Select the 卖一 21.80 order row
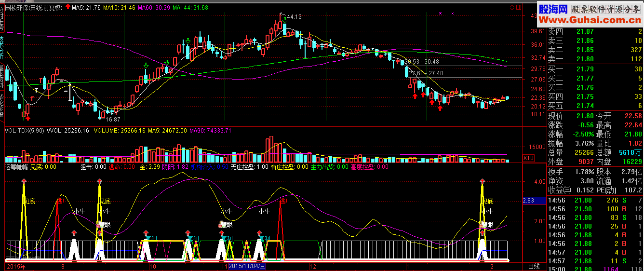Screen dimensions: 644x271 [x=596, y=59]
